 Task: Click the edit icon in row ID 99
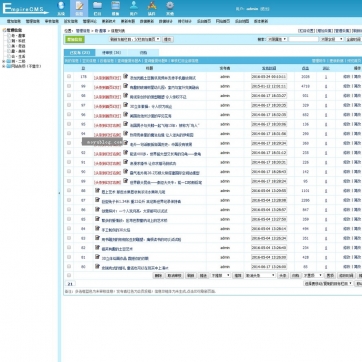point(126,86)
